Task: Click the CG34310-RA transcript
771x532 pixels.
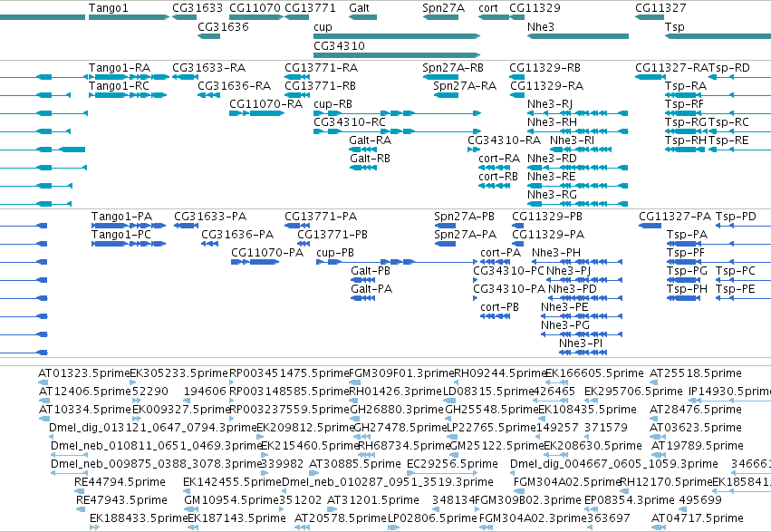Action: (473, 150)
